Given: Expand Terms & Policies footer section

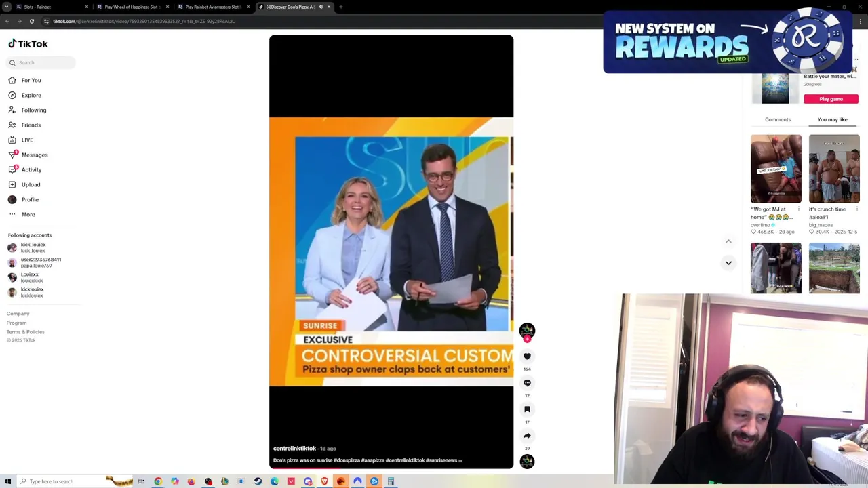Looking at the screenshot, I should point(26,331).
